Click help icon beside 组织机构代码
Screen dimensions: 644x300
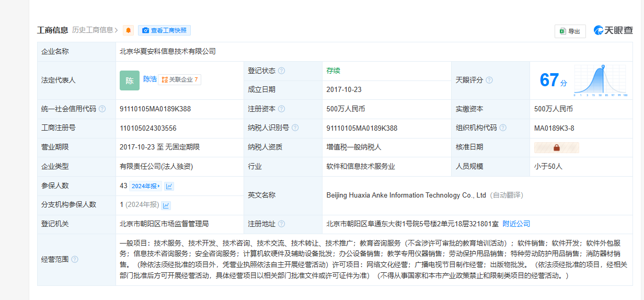tap(503, 128)
